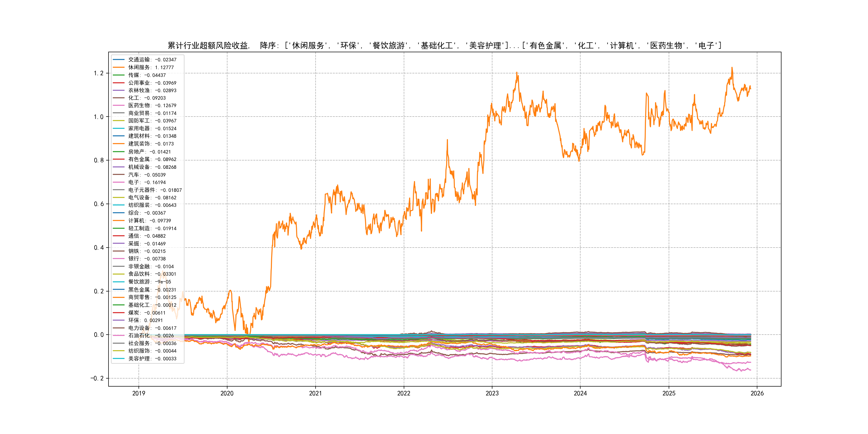Click the orange line's highest peak in late 2025
This screenshot has height=434, width=868.
click(x=732, y=68)
